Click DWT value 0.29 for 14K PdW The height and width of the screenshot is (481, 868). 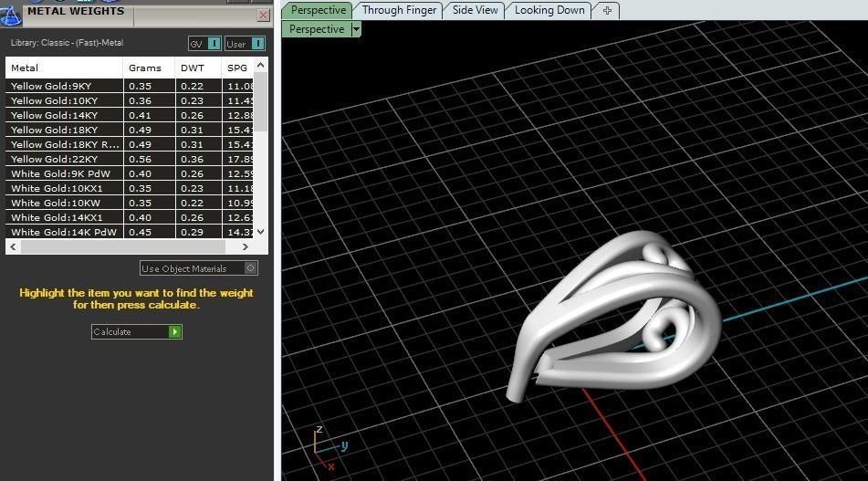tap(192, 232)
